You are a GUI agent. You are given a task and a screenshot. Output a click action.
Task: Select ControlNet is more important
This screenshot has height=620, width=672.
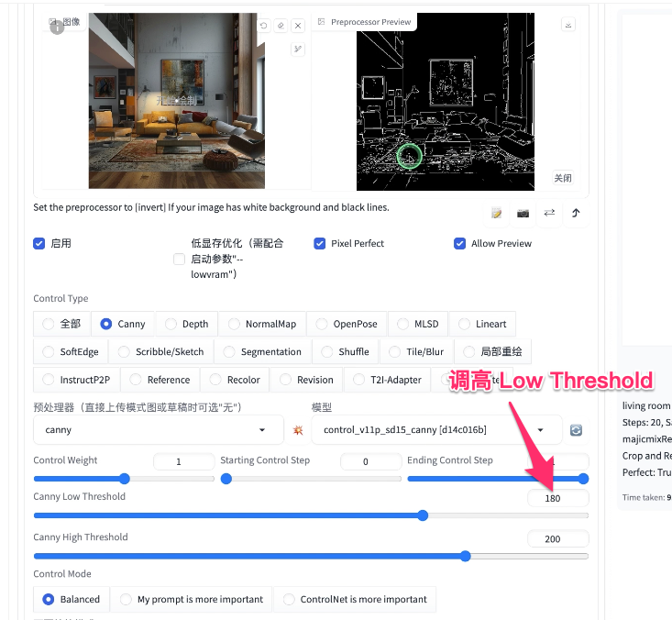point(355,599)
